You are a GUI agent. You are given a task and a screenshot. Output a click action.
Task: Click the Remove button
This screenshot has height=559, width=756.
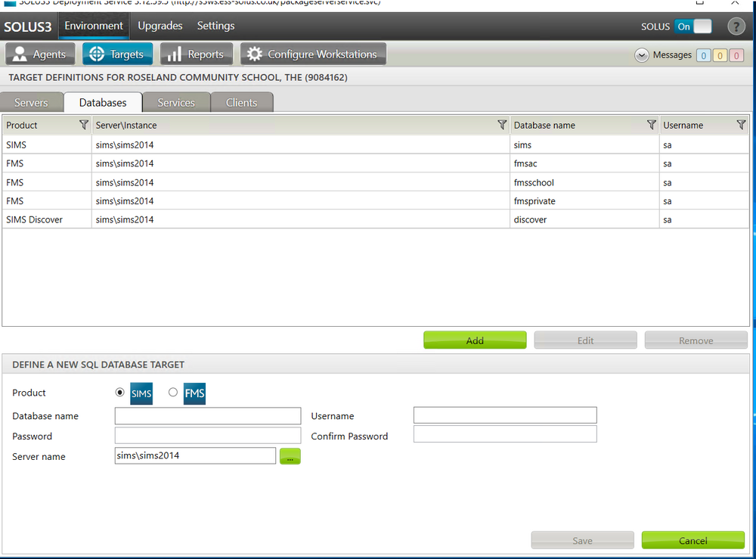(x=696, y=340)
